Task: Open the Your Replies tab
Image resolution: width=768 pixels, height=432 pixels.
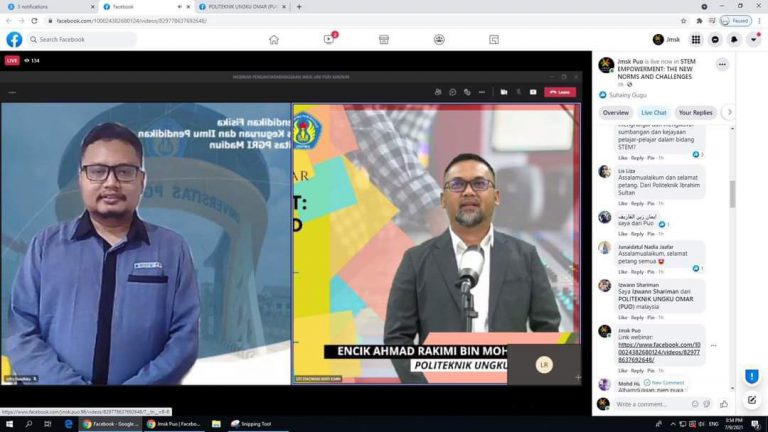Action: (695, 113)
